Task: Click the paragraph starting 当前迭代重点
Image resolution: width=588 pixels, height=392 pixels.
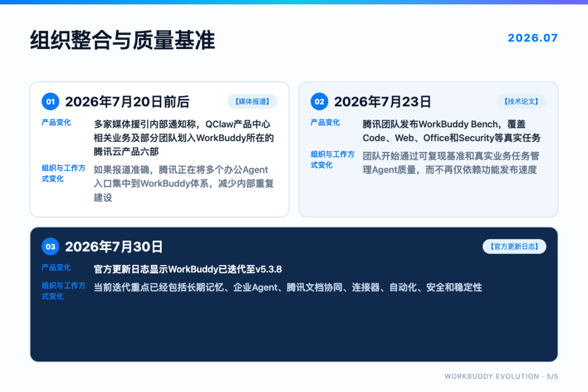Action: (x=287, y=287)
